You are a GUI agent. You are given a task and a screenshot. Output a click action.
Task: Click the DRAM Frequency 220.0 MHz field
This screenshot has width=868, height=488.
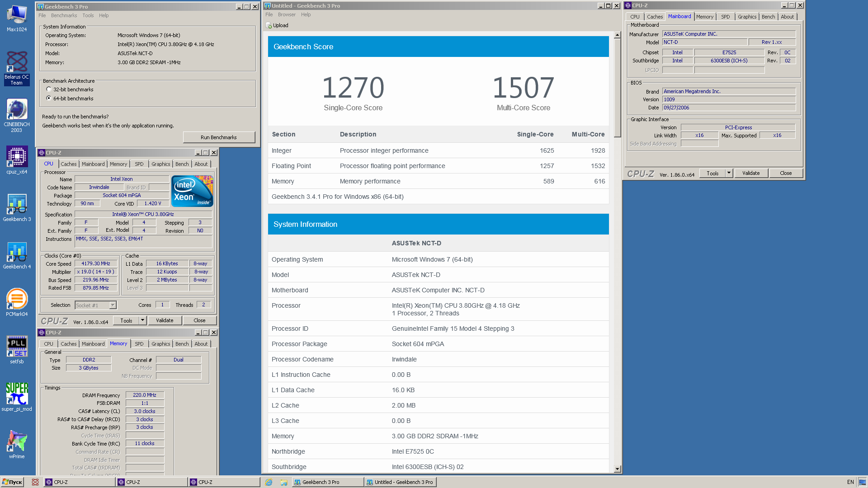[145, 395]
